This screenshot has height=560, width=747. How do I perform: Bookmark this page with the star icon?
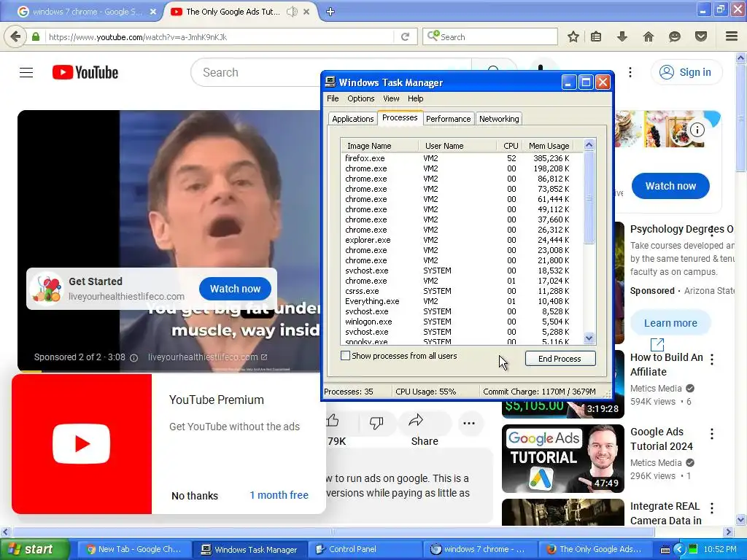[x=573, y=36]
